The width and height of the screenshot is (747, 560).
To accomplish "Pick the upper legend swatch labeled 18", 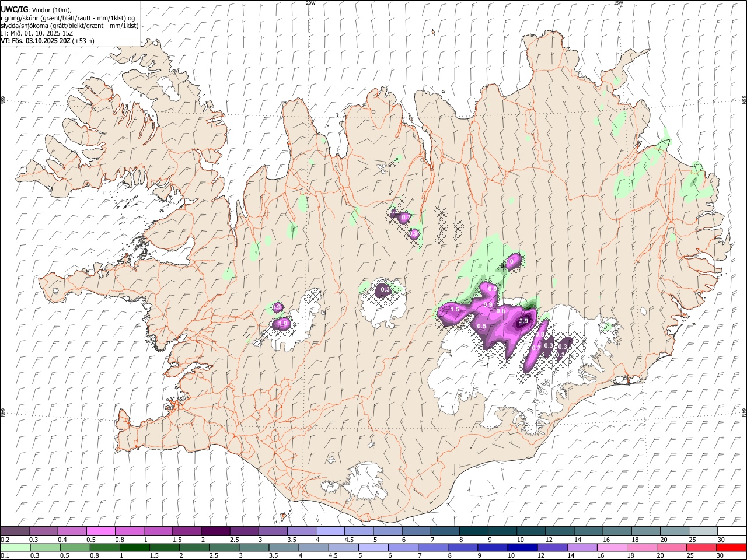I will [x=645, y=531].
